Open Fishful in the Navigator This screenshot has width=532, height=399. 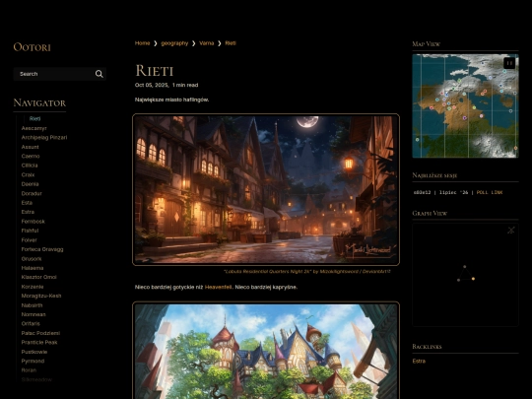coord(30,231)
